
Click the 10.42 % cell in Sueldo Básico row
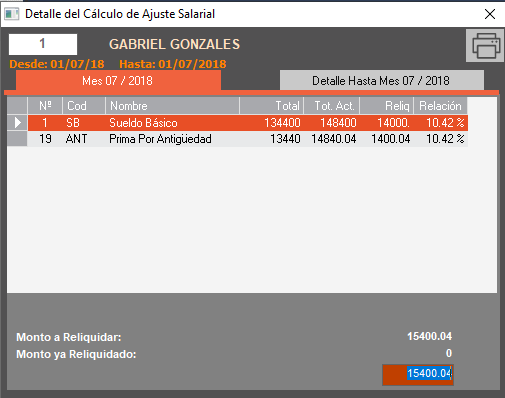(440, 123)
